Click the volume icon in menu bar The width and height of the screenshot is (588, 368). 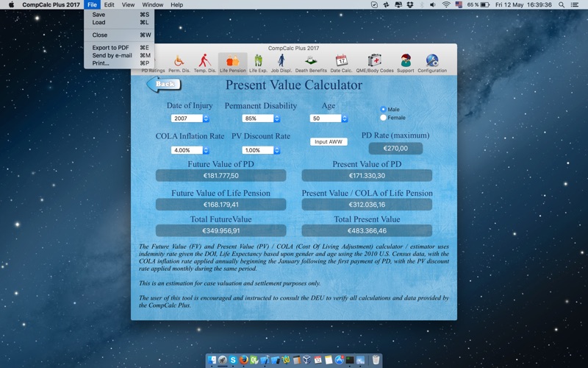tap(433, 4)
